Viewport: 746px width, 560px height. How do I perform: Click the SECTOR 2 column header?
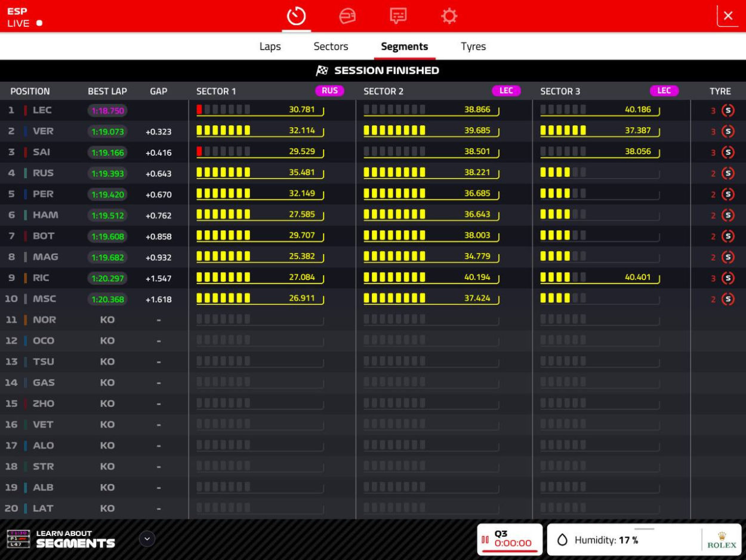tap(384, 91)
